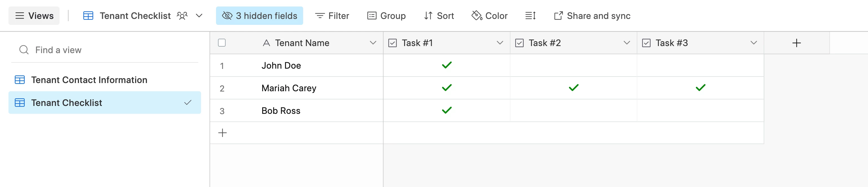Add a new row with plus icon
868x187 pixels.
click(222, 133)
